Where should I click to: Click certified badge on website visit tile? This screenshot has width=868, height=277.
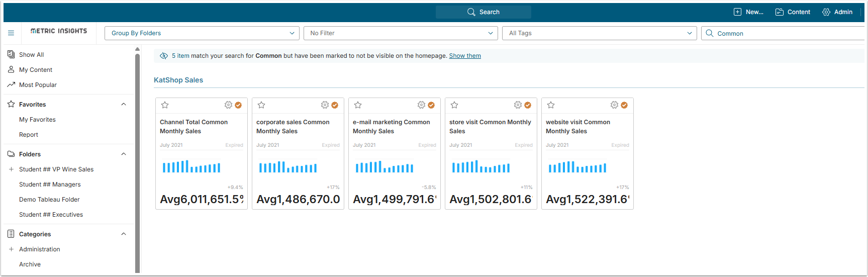pos(624,105)
